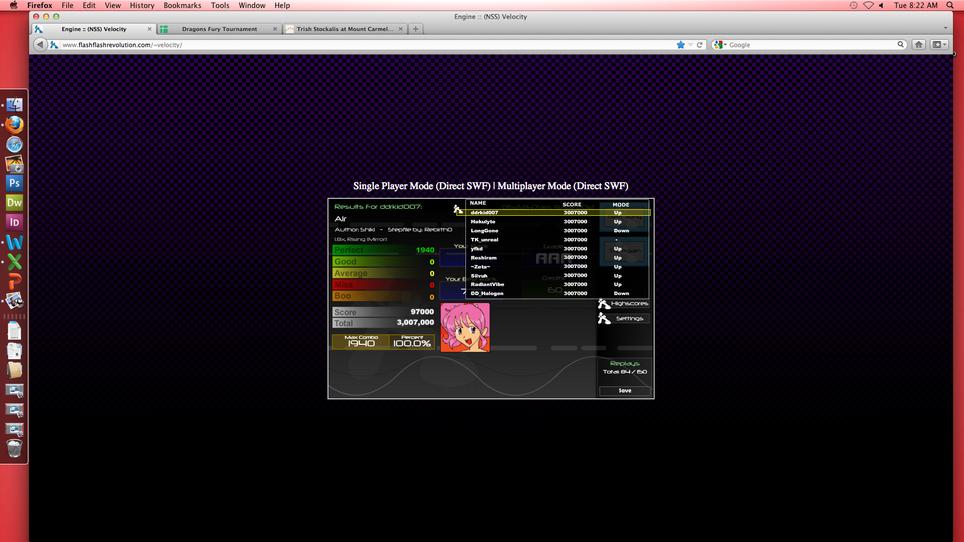Select LongGone highscore row
964x542 pixels.
(x=558, y=230)
